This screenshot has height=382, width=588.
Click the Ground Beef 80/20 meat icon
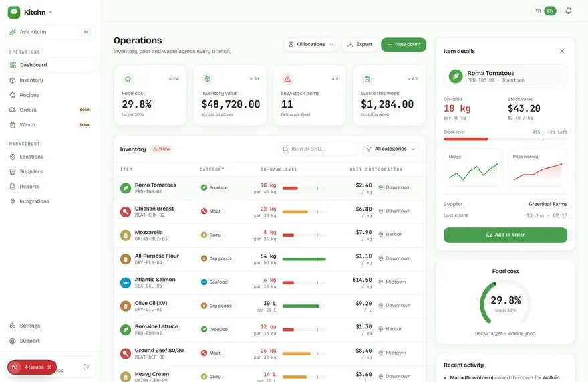coord(126,353)
